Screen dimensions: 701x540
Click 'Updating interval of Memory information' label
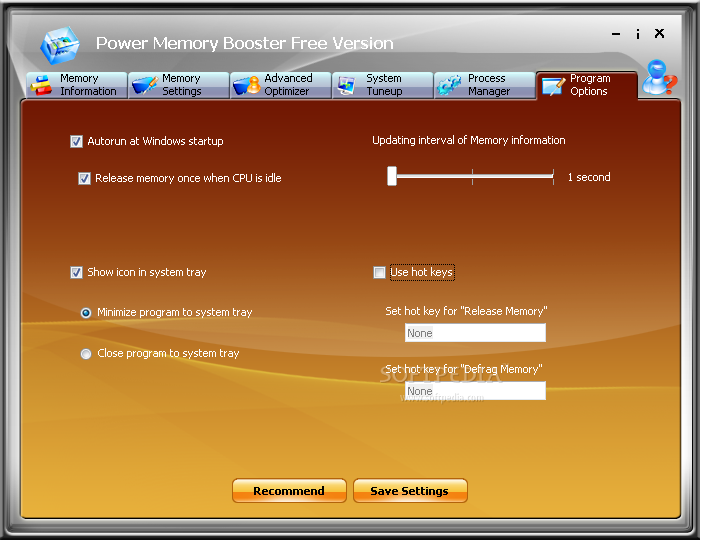pos(469,140)
